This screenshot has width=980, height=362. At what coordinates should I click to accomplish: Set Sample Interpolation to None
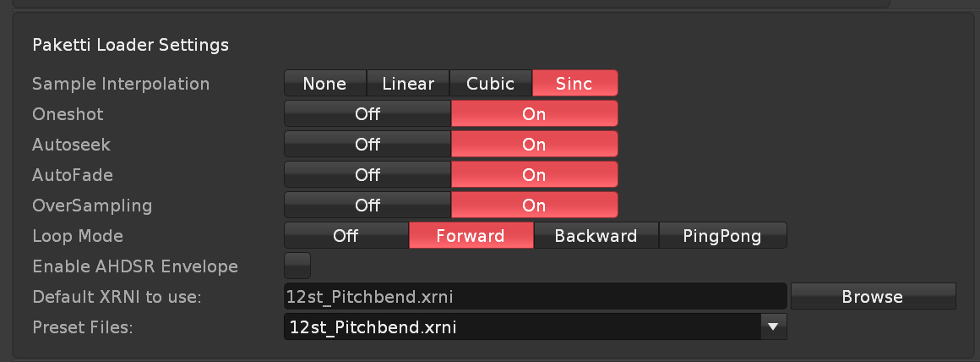point(325,84)
